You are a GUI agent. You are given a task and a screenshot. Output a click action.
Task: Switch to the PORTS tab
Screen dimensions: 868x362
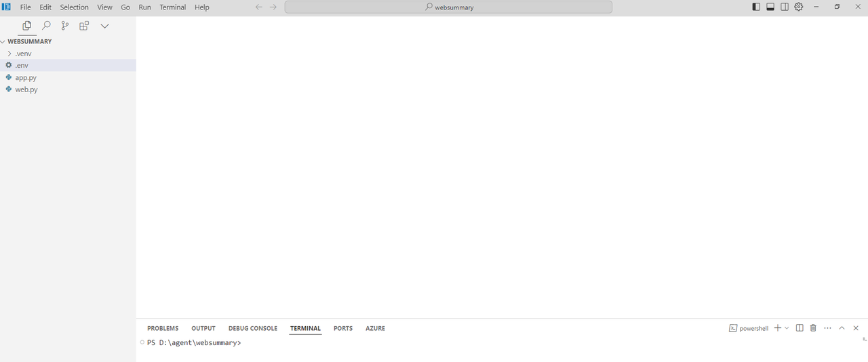(343, 328)
